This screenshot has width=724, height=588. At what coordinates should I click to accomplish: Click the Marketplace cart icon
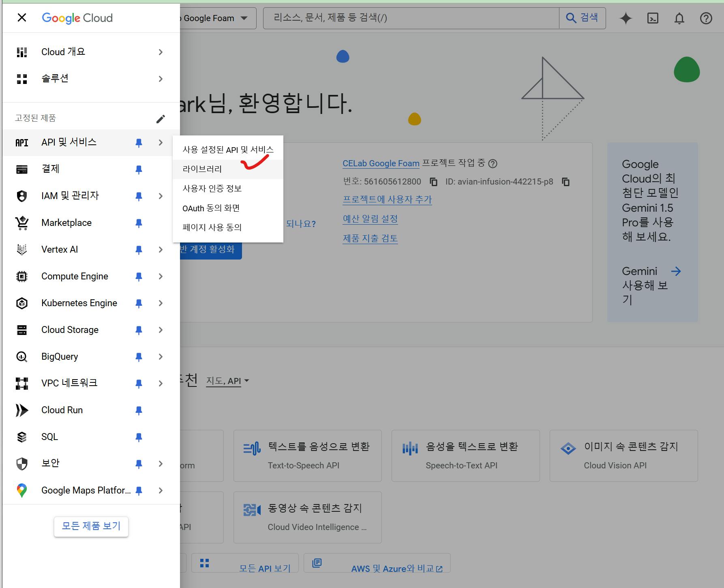click(x=22, y=223)
